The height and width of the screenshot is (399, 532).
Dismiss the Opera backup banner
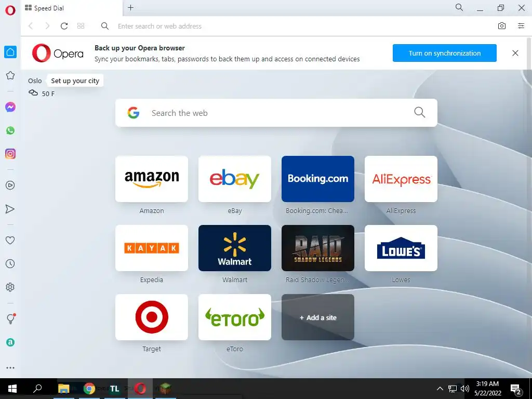(515, 53)
